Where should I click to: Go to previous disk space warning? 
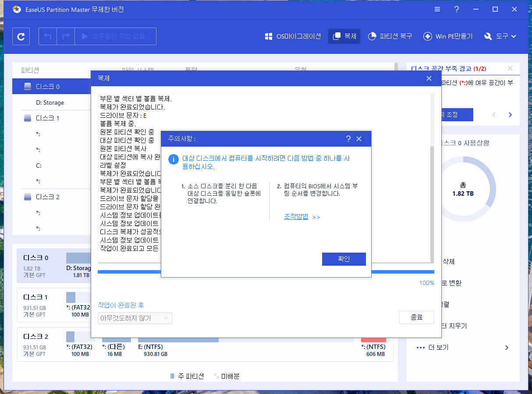tap(494, 115)
